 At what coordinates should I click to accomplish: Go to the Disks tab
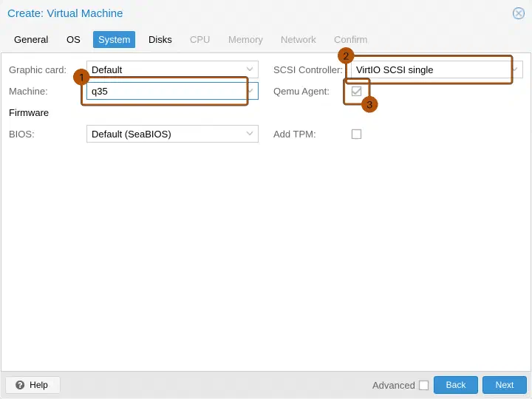(160, 40)
